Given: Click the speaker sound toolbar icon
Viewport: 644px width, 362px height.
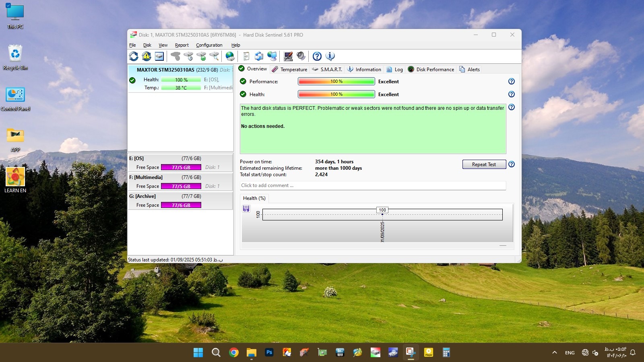Looking at the screenshot, I should click(x=301, y=56).
